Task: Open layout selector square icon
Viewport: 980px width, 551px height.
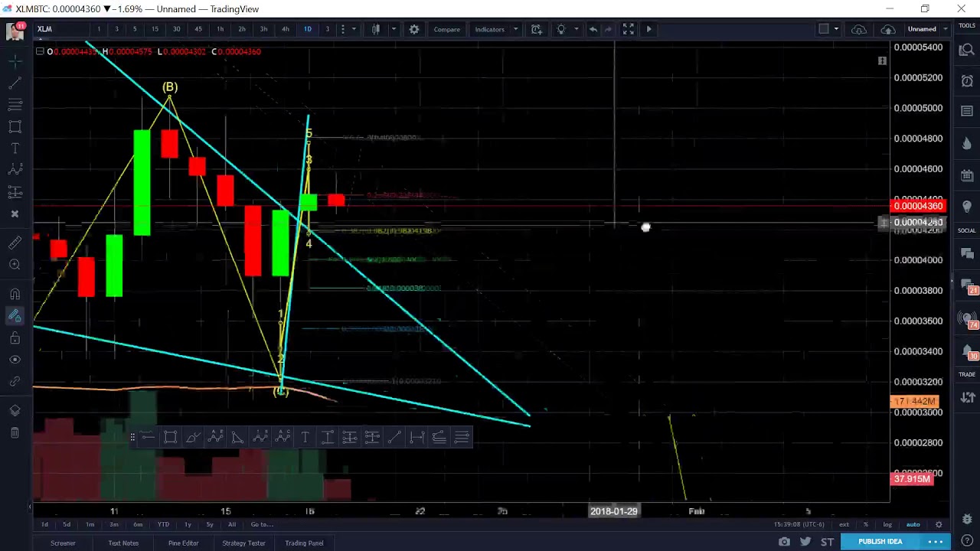Action: pyautogui.click(x=824, y=29)
